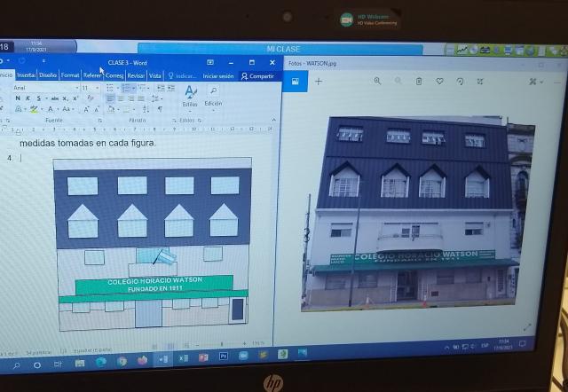Image resolution: width=568 pixels, height=392 pixels.
Task: Open the font name combo box (Arial)
Action: click(45, 88)
